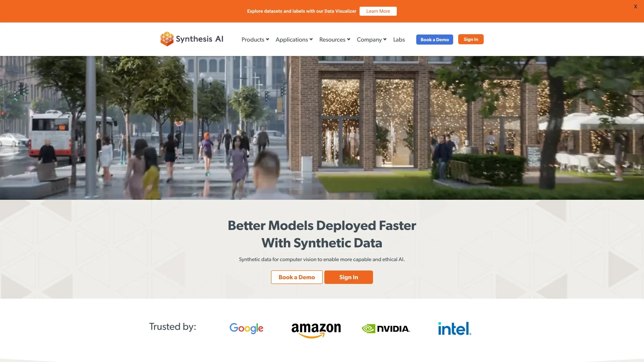644x362 pixels.
Task: Click the Trusted by section heading
Action: pyautogui.click(x=173, y=327)
